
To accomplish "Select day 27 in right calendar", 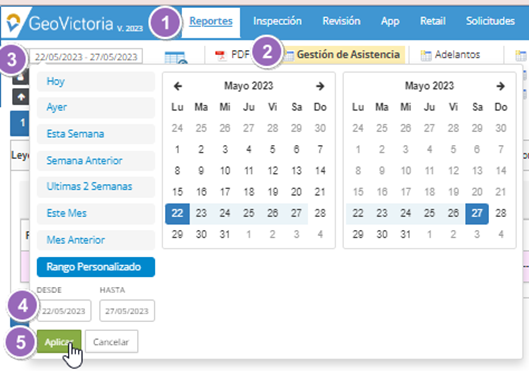I will pyautogui.click(x=477, y=213).
